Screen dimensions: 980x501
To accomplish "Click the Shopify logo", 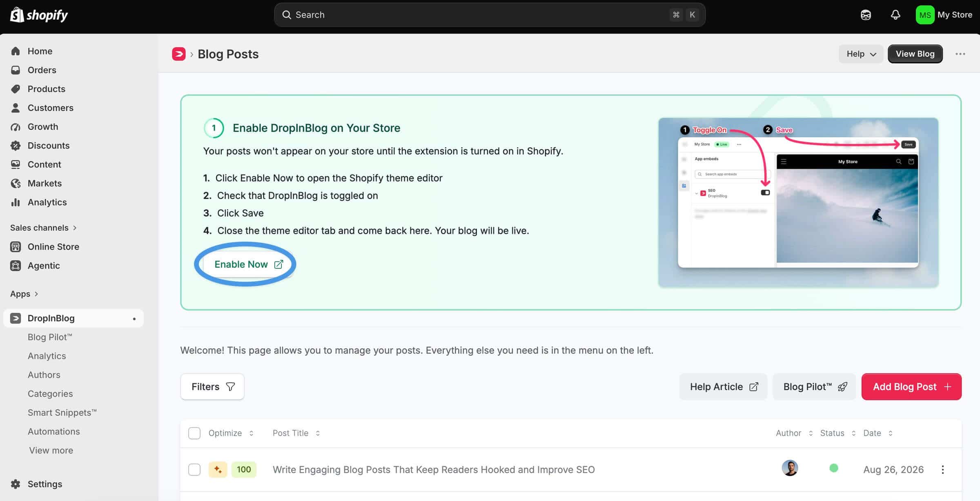I will click(39, 15).
